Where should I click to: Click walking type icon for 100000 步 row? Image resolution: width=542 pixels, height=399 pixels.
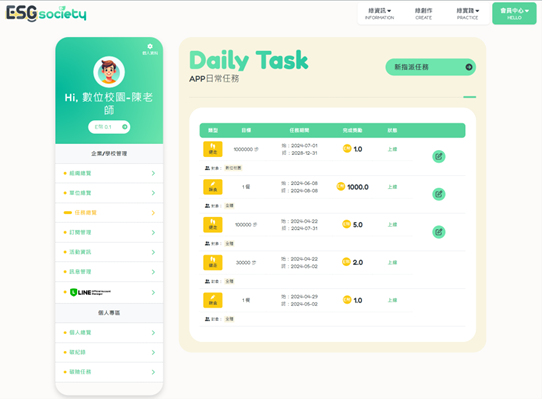click(213, 224)
